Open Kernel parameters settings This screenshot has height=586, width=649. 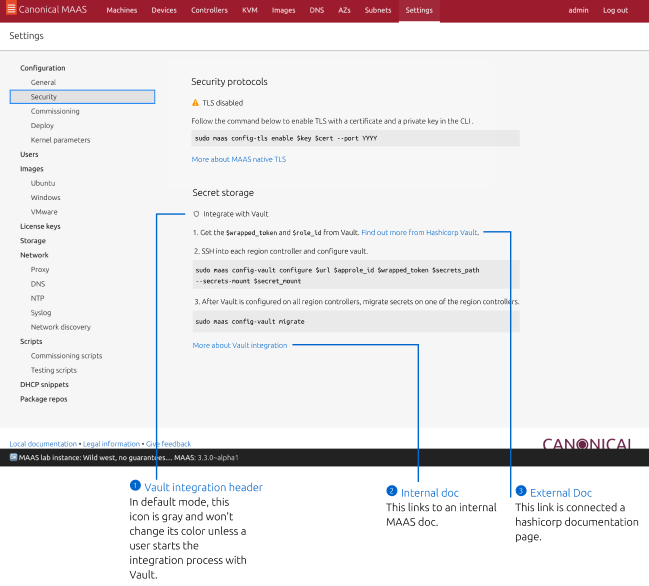pos(60,140)
